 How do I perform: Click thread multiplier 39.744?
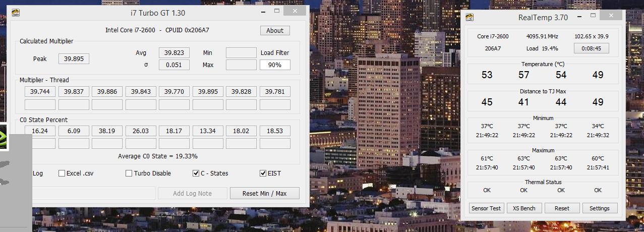[x=40, y=91]
